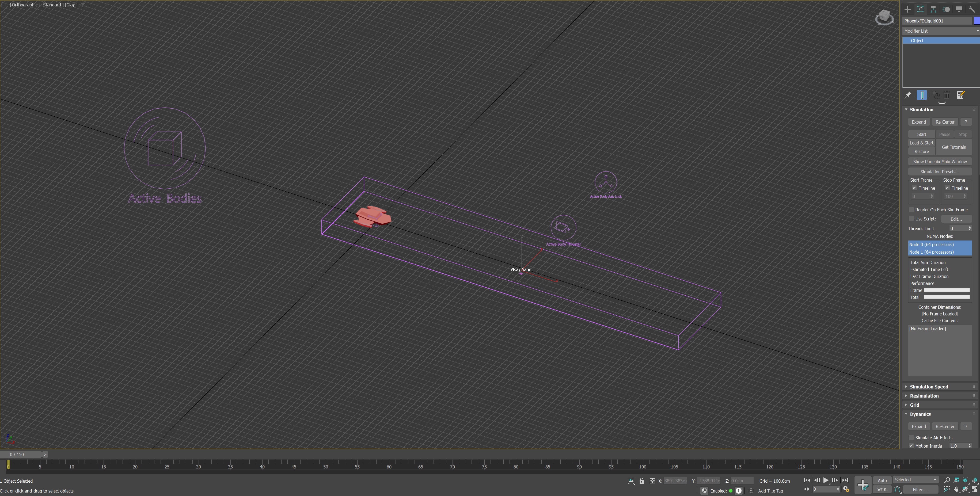This screenshot has height=496, width=980.
Task: Click the Pin Stack icon
Action: point(908,95)
